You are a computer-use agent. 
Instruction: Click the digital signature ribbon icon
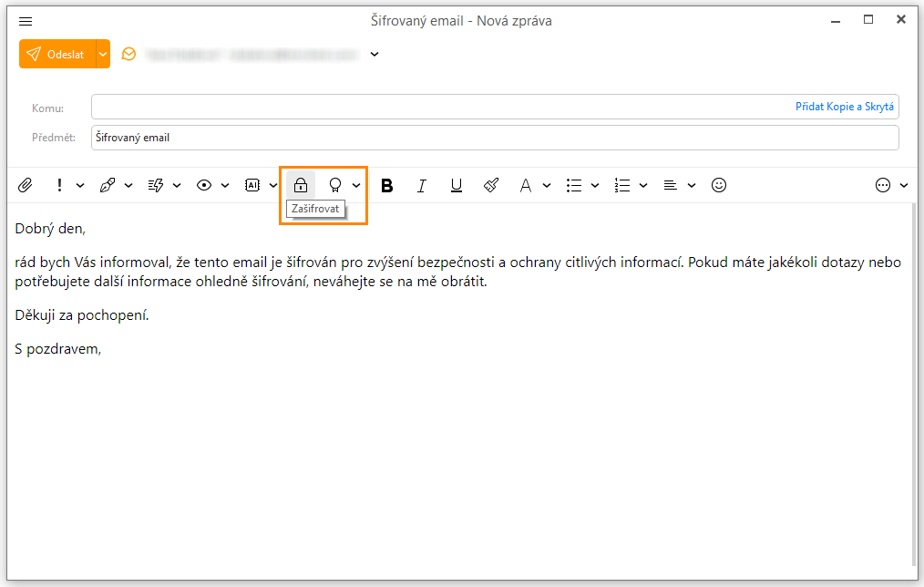pos(335,185)
